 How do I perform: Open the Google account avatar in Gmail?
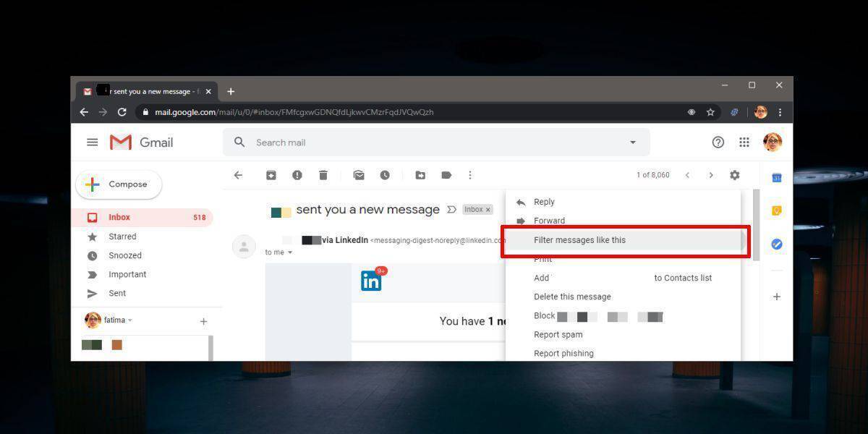[773, 142]
